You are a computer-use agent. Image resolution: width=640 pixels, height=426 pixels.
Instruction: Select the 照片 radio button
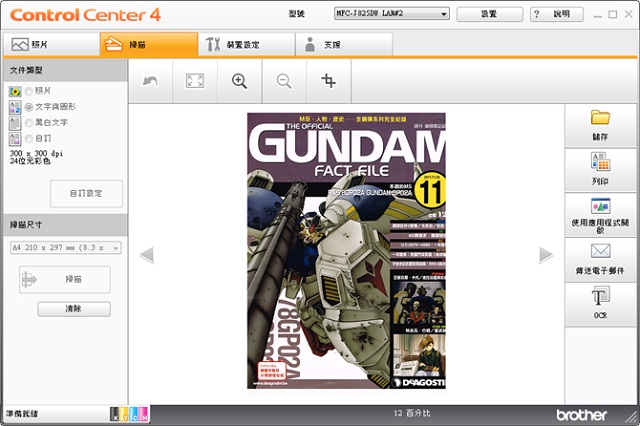coord(29,91)
